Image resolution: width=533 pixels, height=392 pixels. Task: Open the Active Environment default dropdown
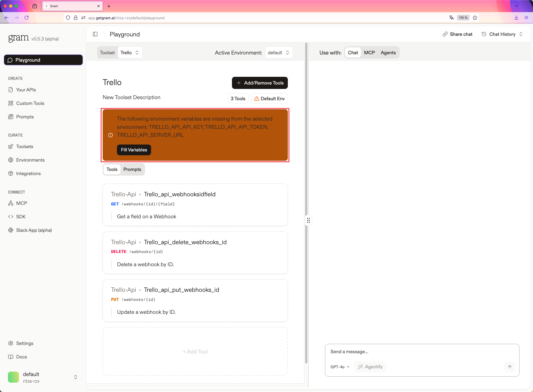(x=279, y=53)
